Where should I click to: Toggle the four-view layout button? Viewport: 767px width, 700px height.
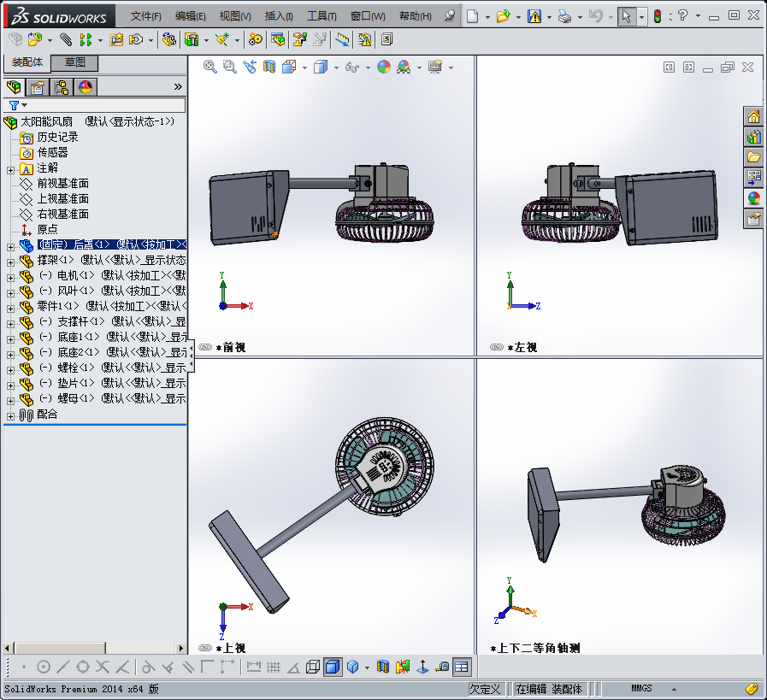[461, 667]
